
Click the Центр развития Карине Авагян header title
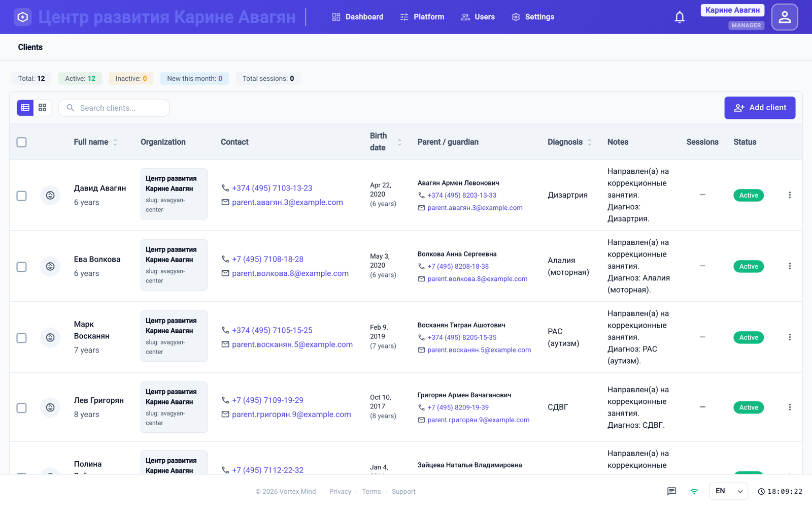click(167, 17)
